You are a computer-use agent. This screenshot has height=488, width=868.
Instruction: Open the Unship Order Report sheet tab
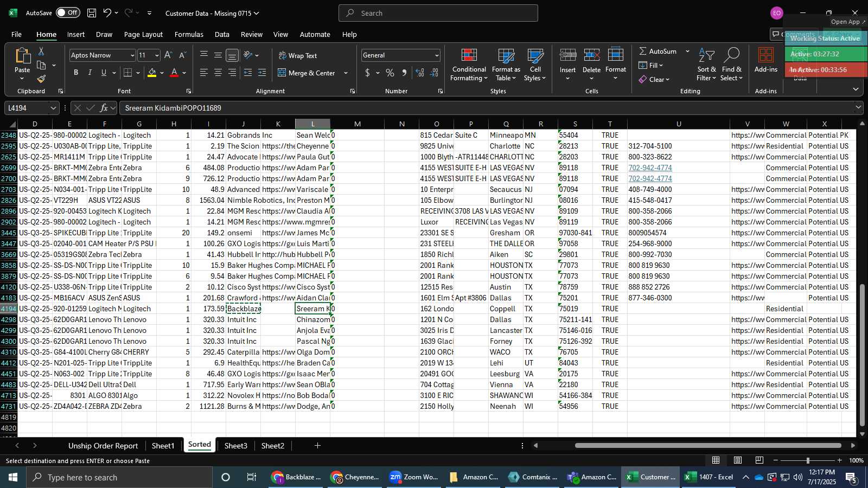click(103, 446)
